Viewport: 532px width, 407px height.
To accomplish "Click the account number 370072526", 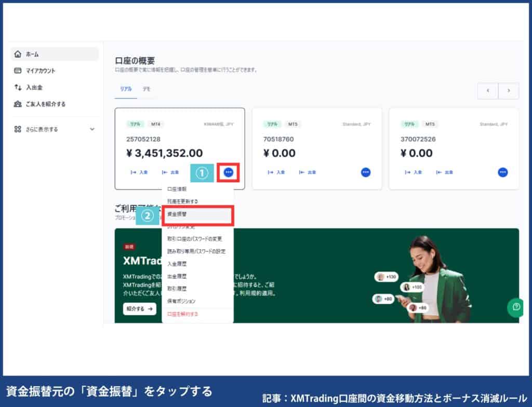I will pos(418,140).
